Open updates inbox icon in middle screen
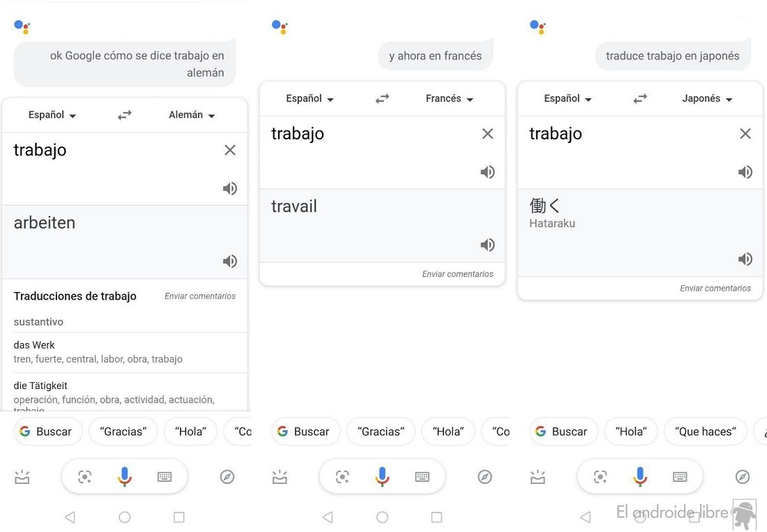 280,477
